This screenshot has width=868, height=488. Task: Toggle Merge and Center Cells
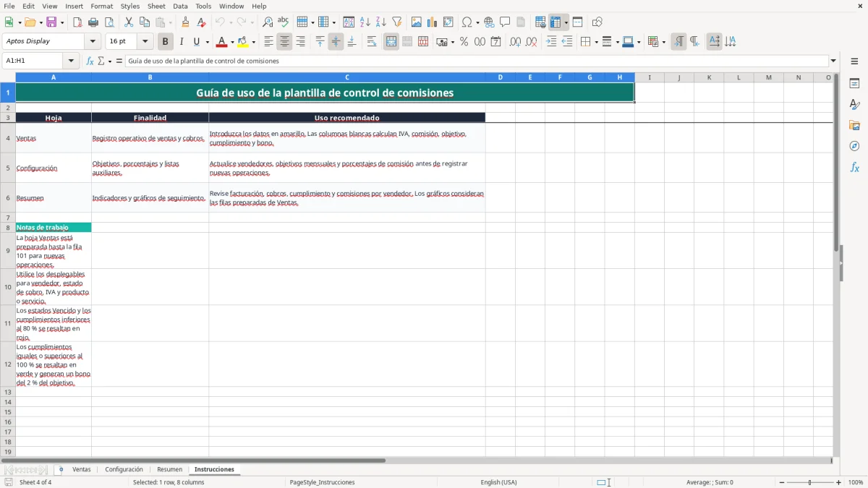[x=391, y=42]
